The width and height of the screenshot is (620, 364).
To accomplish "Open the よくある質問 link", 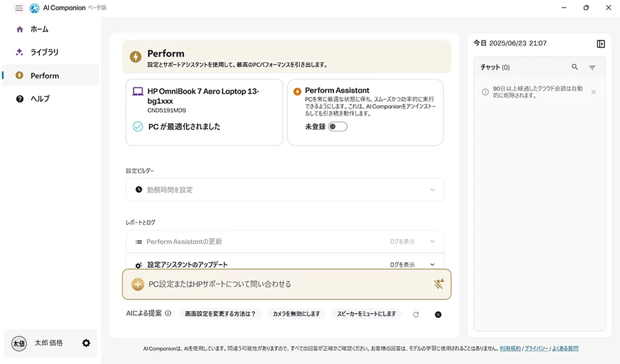I will 565,349.
